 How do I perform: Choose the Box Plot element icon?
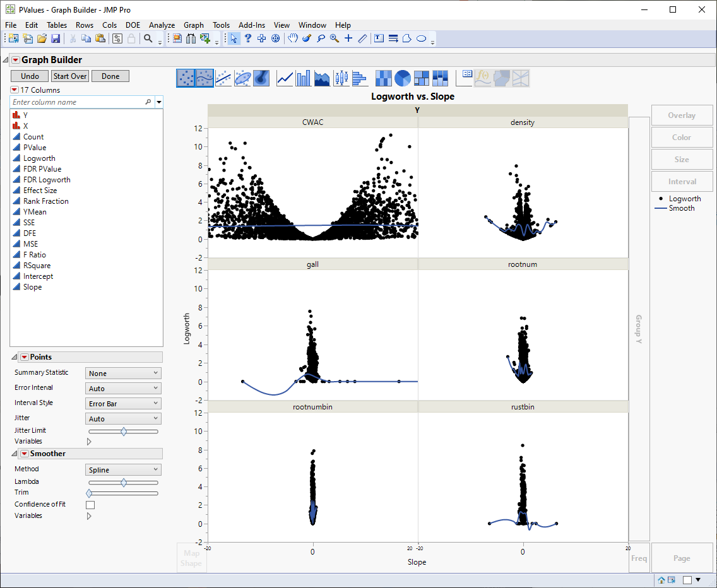pos(341,78)
